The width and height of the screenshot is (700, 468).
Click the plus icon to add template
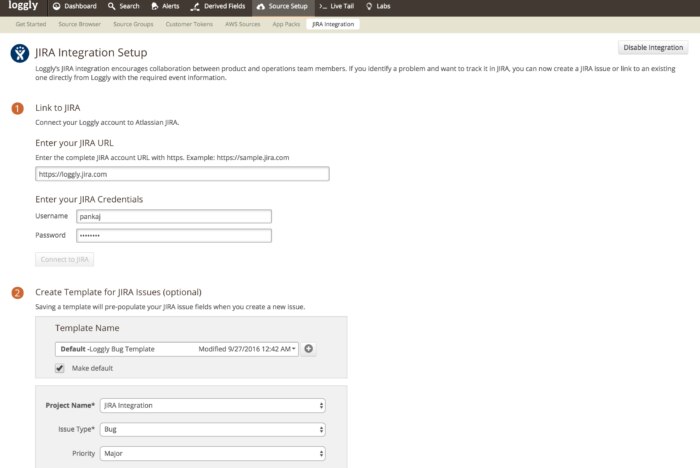click(309, 349)
